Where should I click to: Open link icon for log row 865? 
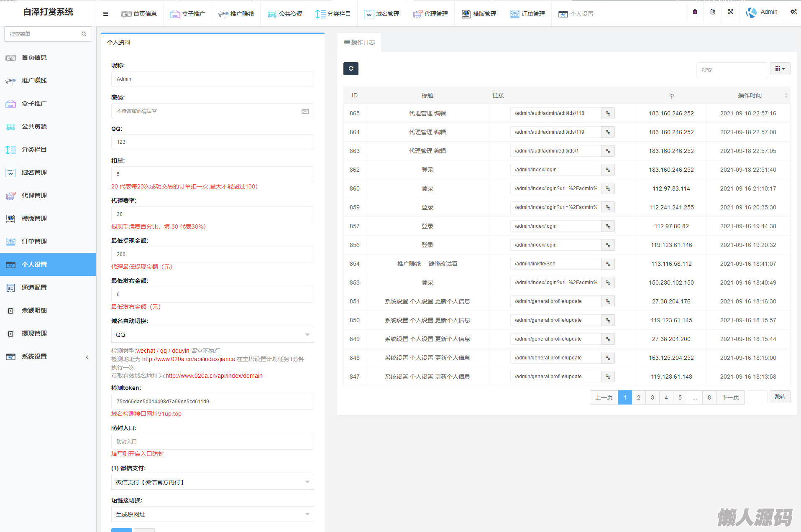click(x=608, y=113)
